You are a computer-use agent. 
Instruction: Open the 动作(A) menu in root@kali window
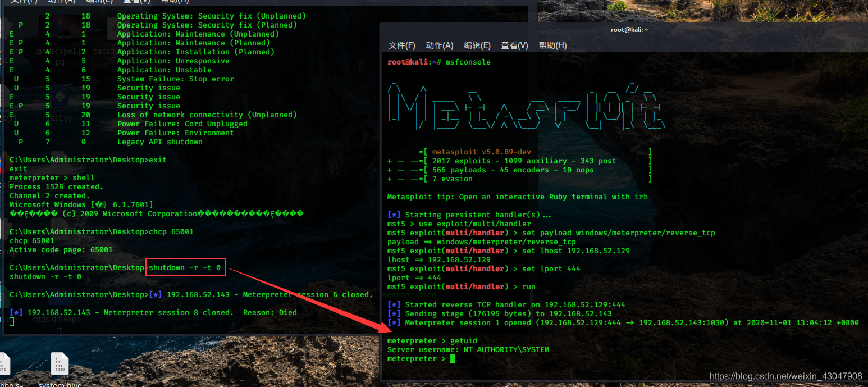tap(440, 45)
